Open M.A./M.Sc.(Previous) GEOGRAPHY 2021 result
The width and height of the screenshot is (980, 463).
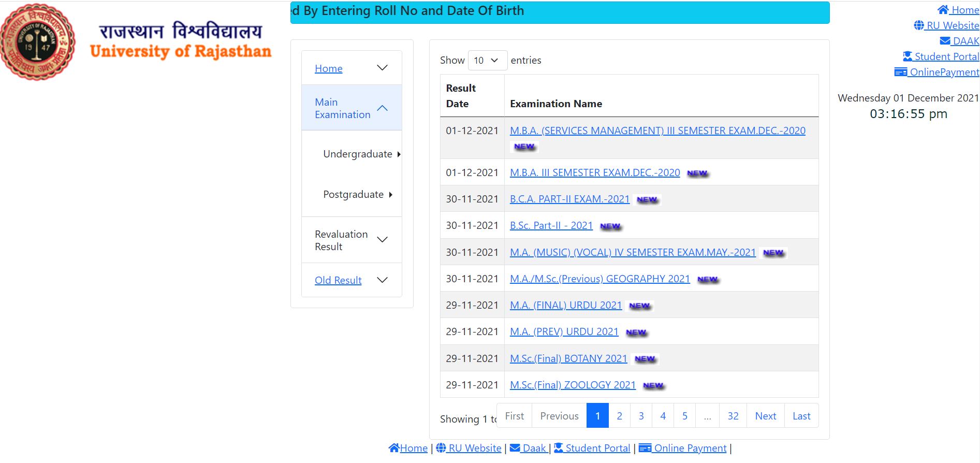[599, 279]
